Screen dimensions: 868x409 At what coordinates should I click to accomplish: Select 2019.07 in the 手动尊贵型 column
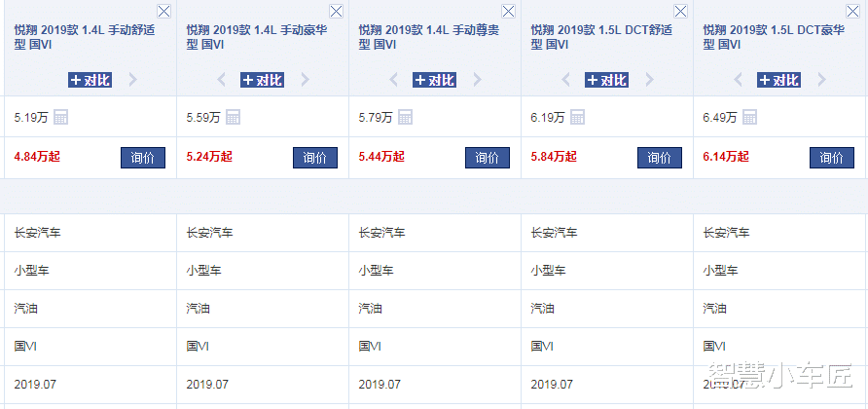(x=380, y=384)
